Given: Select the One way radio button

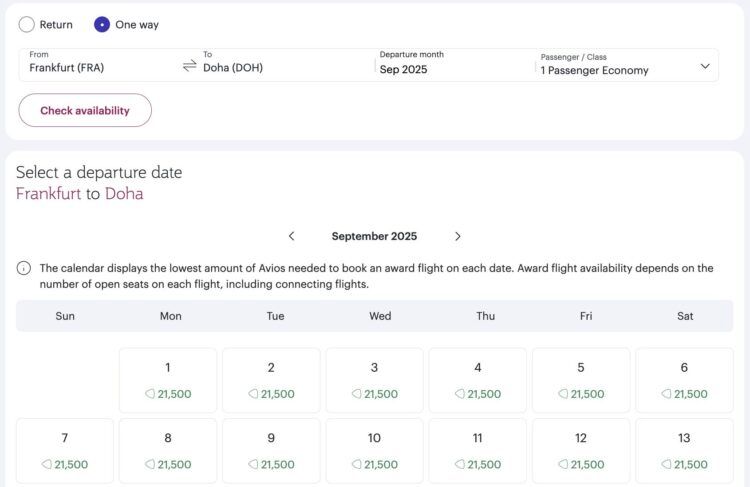Looking at the screenshot, I should (102, 24).
